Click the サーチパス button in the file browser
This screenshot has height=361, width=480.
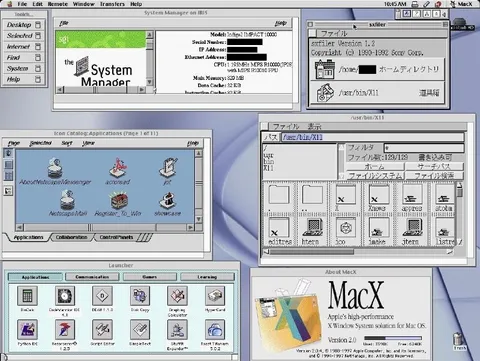pyautogui.click(x=434, y=166)
